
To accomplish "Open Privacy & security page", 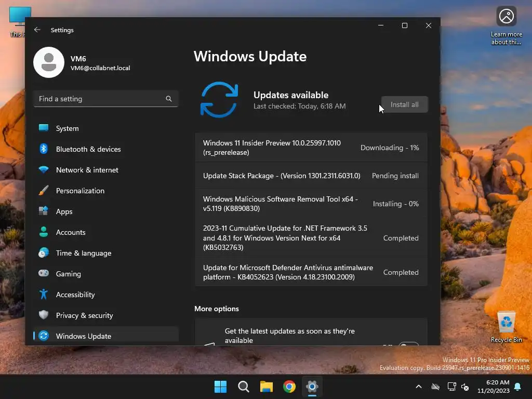I will tap(106, 315).
